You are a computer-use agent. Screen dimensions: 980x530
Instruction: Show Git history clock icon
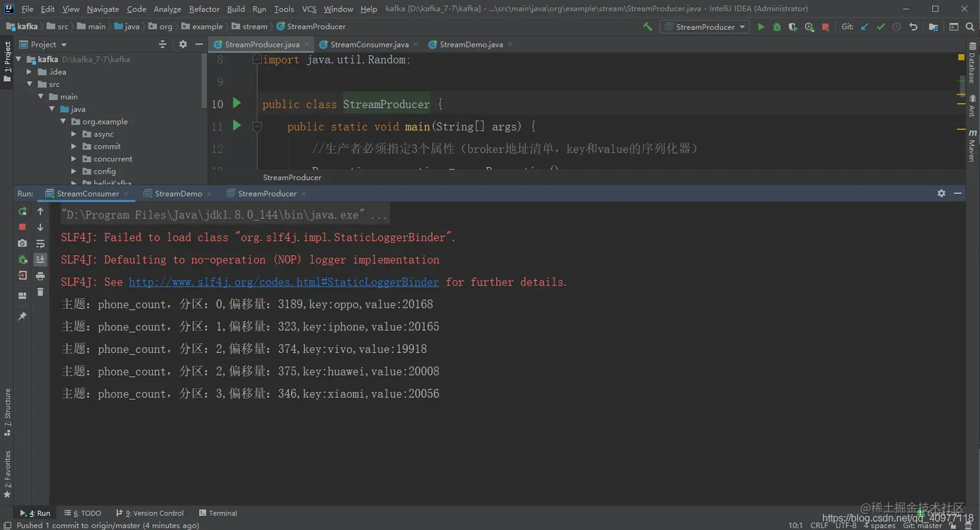897,27
